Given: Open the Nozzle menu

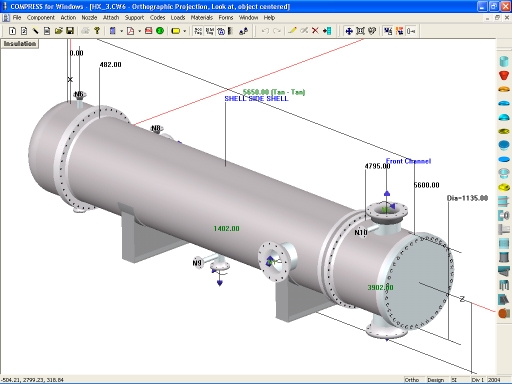Looking at the screenshot, I should tap(89, 18).
